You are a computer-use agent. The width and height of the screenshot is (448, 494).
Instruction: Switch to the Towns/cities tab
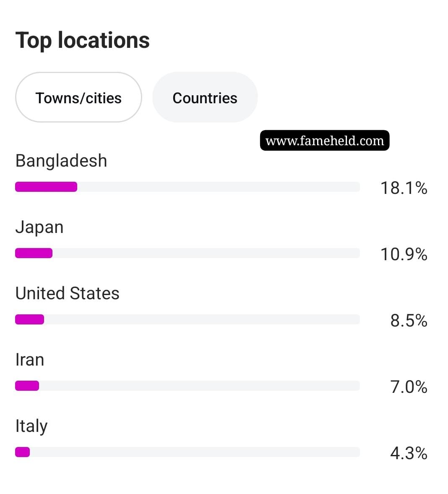(78, 97)
